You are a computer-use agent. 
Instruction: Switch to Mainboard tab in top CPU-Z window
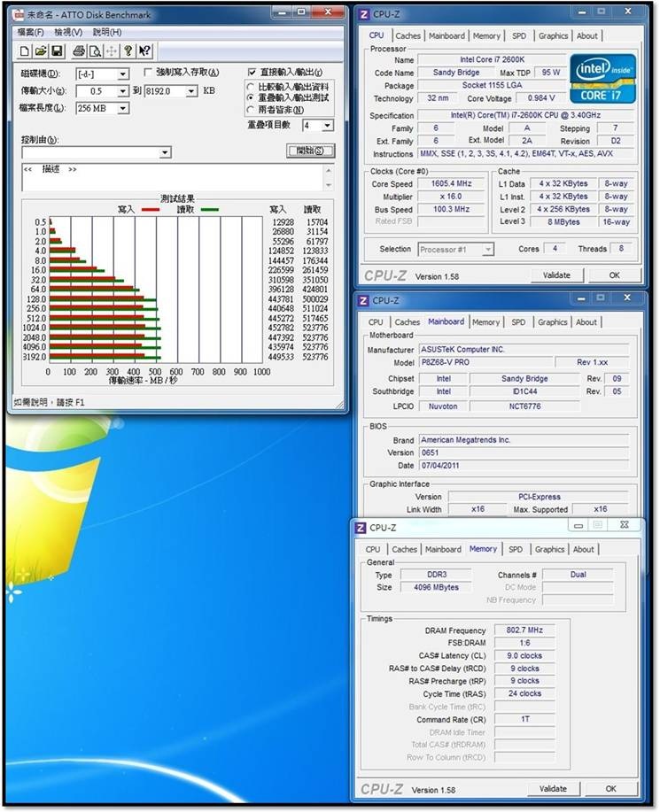[446, 35]
